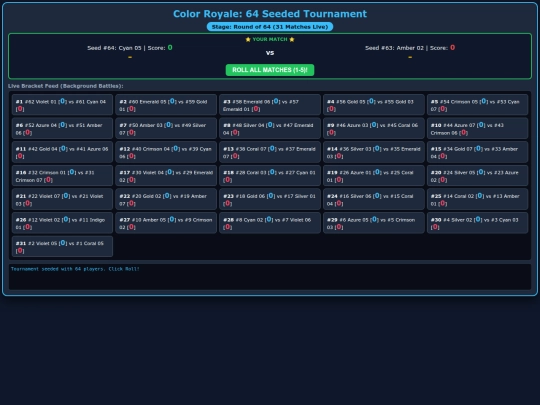This screenshot has height=405, width=540.
Task: Select match #22 Gold 02 vs Amber 07
Action: (x=166, y=199)
